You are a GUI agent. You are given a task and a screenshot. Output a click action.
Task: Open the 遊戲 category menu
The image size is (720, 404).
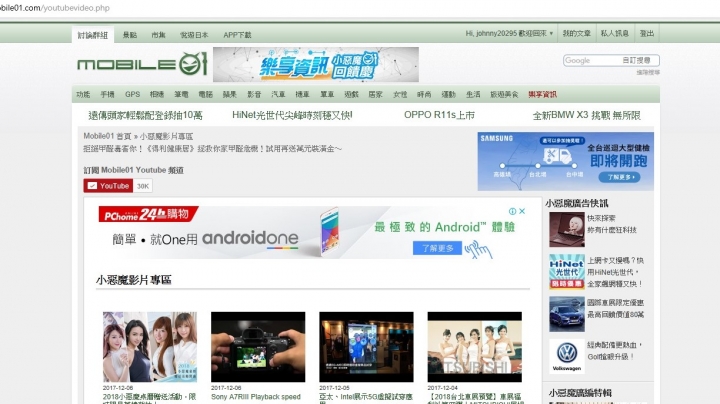351,94
